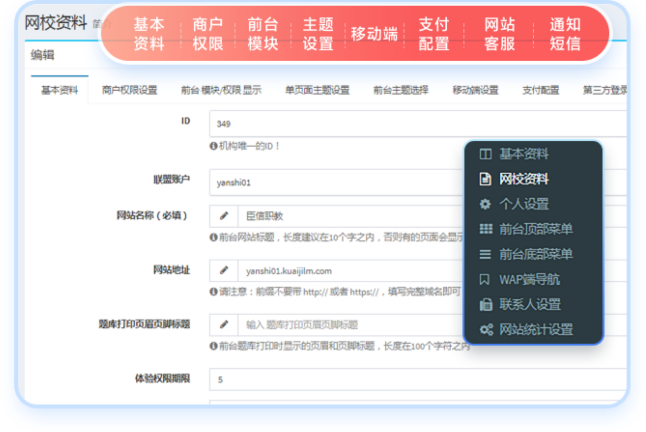This screenshot has width=646, height=432.
Task: Click the 联系人设置 clipboard icon
Action: [x=486, y=305]
